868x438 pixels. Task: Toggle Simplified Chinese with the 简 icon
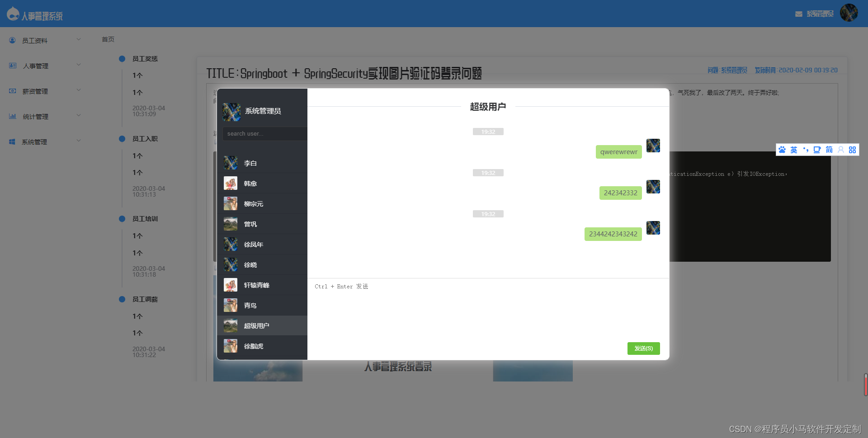click(829, 150)
